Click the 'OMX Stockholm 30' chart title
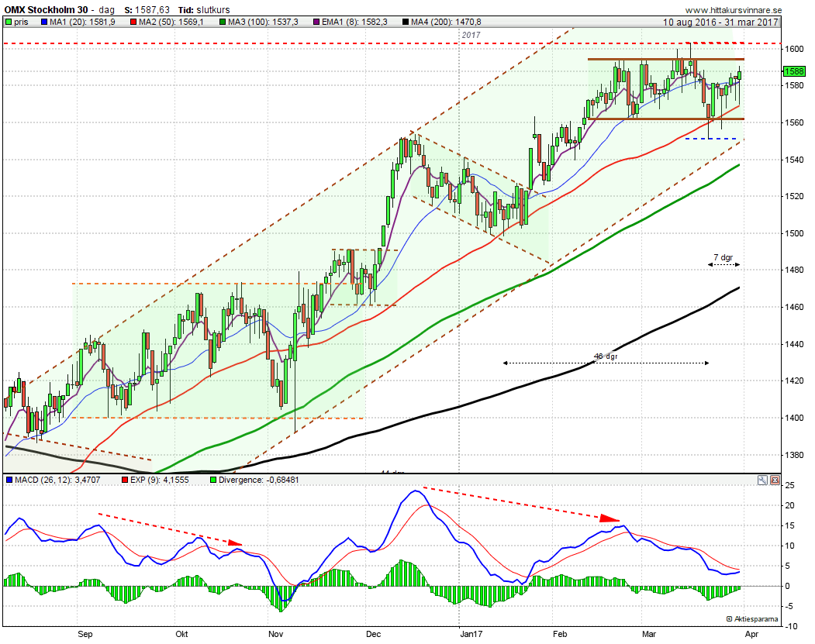This screenshot has width=815, height=644. pos(46,10)
